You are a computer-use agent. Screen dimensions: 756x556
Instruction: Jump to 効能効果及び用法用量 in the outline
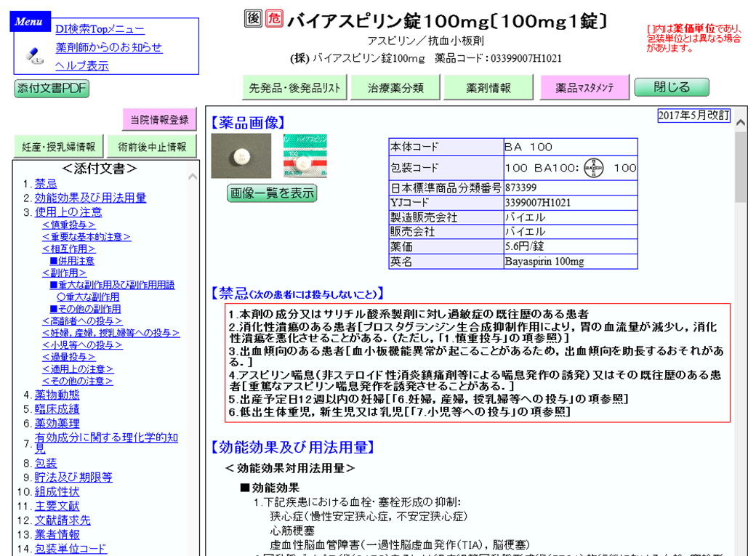pos(90,198)
